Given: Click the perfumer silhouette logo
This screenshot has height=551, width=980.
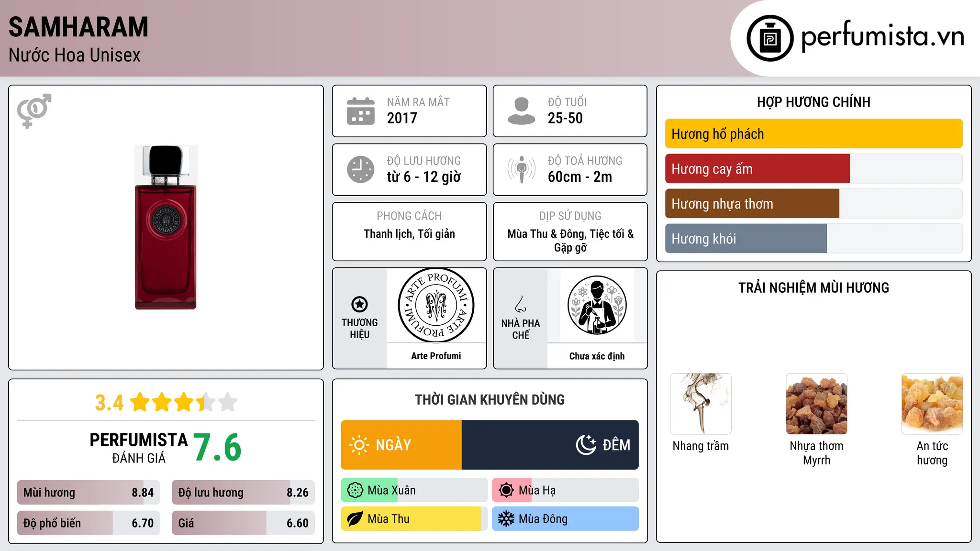Looking at the screenshot, I should (x=597, y=305).
